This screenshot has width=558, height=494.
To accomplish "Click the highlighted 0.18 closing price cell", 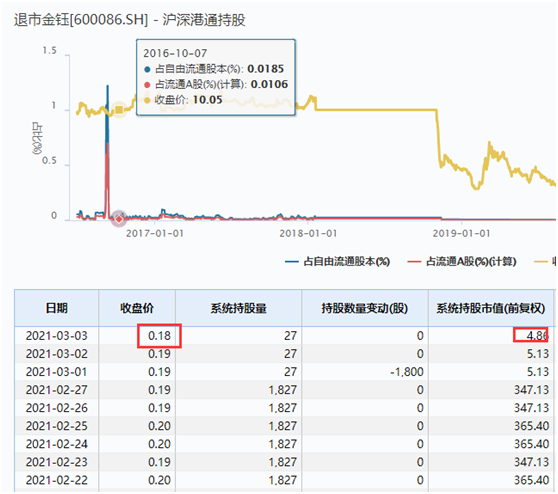I will 159,336.
